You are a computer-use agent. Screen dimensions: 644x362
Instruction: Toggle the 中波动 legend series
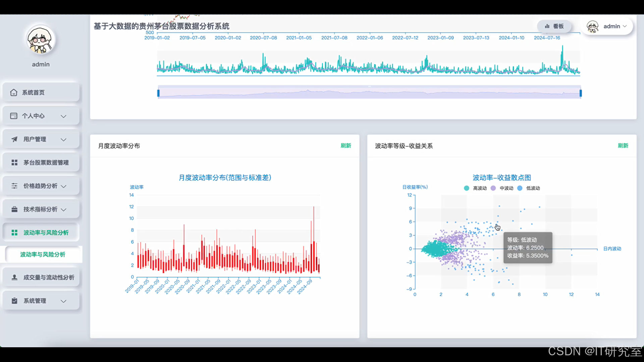[x=502, y=188]
